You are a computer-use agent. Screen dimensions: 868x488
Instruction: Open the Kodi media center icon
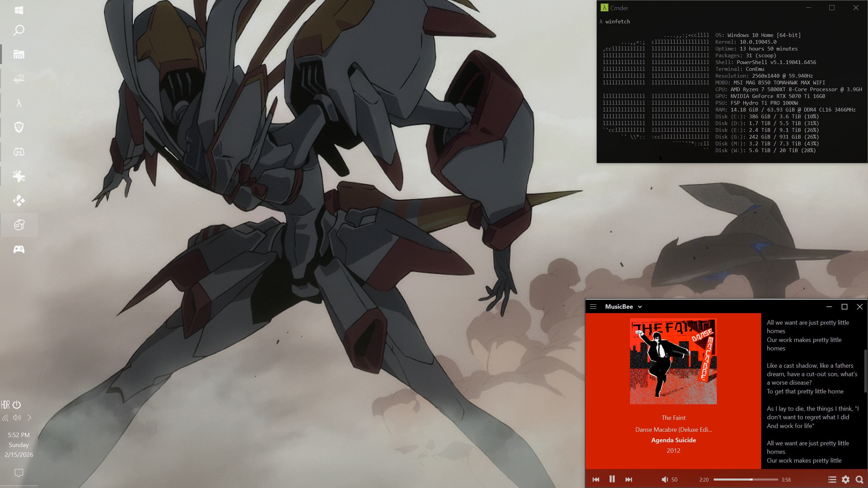click(x=19, y=201)
